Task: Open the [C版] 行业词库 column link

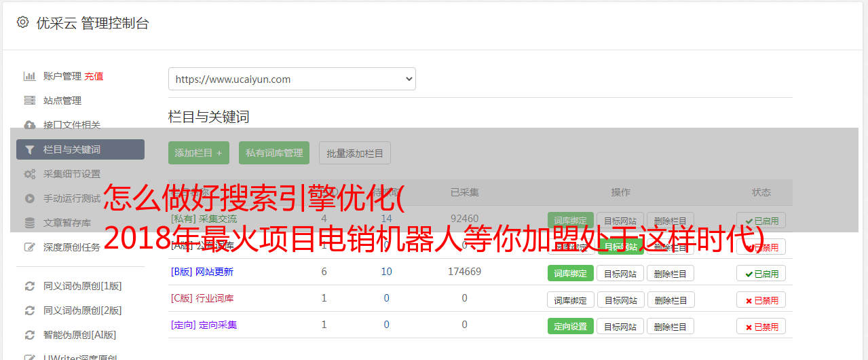Action: click(202, 298)
